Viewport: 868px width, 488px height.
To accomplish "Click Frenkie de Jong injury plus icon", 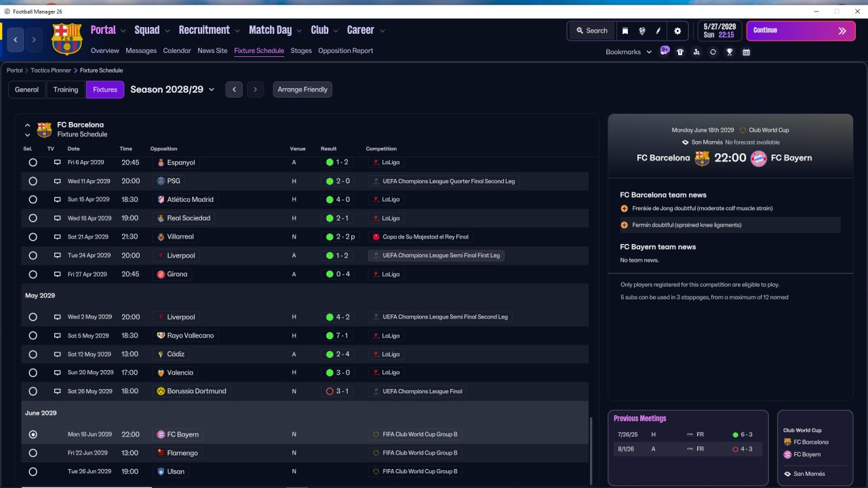I will tap(624, 209).
